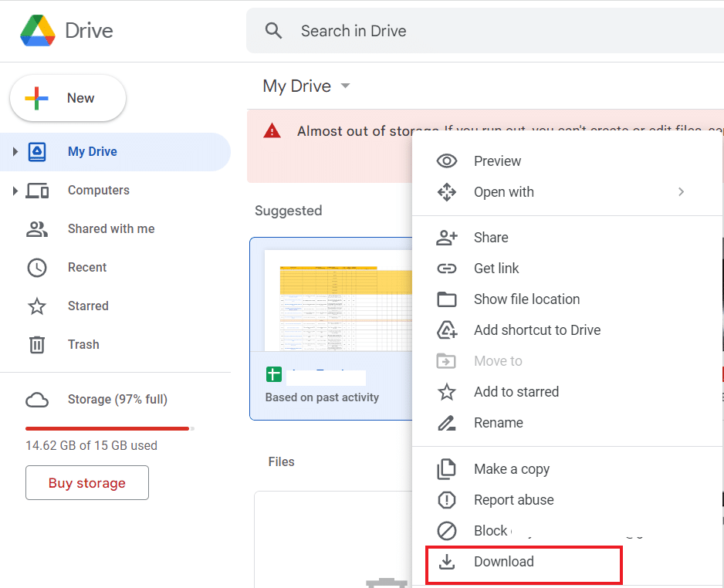Click the Move to folder-arrow icon
The height and width of the screenshot is (588, 724).
pos(446,361)
